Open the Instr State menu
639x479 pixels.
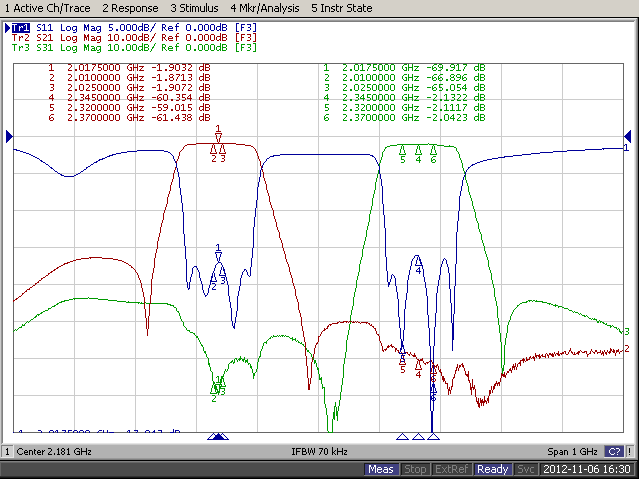pos(342,8)
